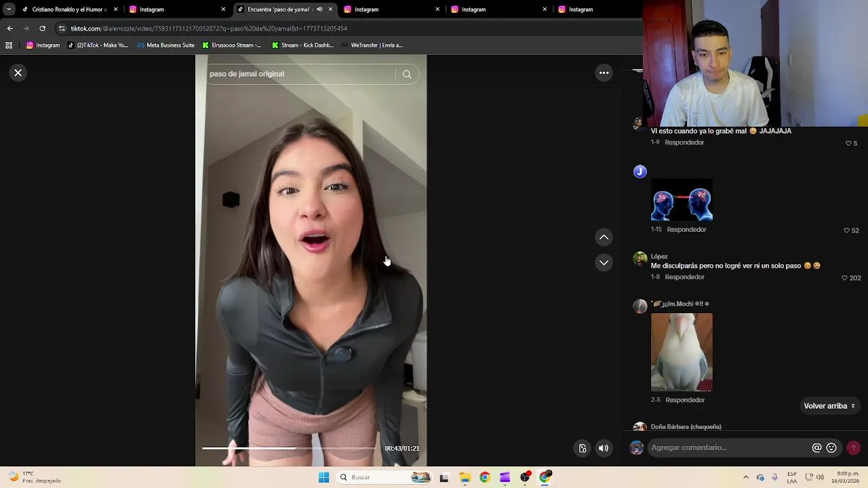Open volume tray icon
Screen dimensions: 868x488
pos(821,477)
